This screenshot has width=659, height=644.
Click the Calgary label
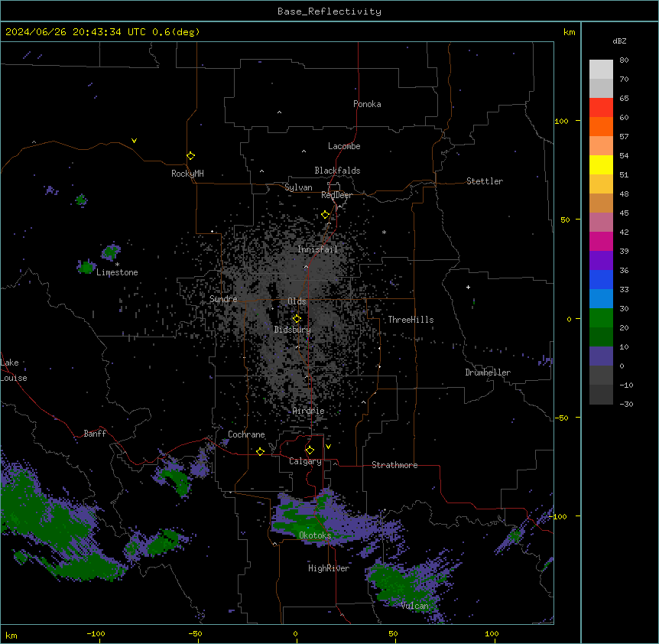point(305,461)
